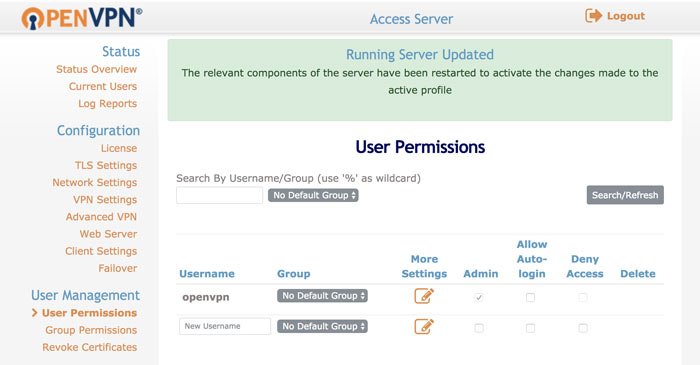
Task: Open Log Reports from Status section
Action: point(108,104)
